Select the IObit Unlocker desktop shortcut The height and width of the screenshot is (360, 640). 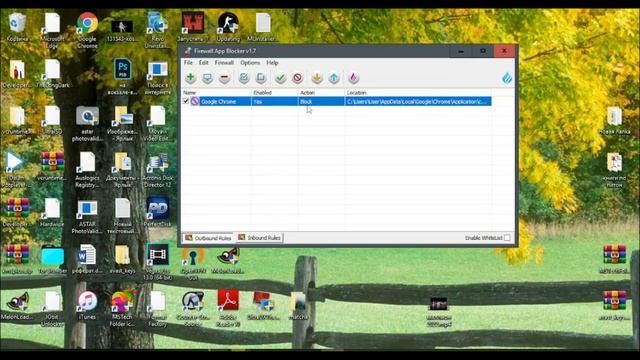52,309
